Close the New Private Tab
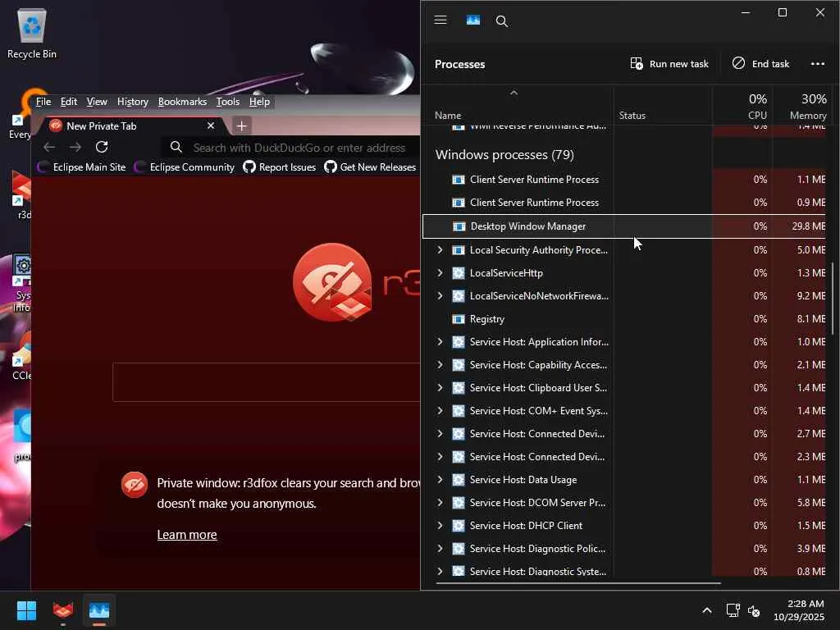Viewport: 840px width, 630px height. [x=211, y=126]
